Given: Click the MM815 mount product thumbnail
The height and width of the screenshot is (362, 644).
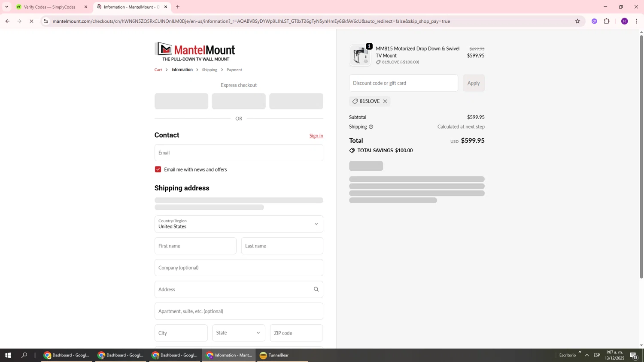Looking at the screenshot, I should (360, 55).
